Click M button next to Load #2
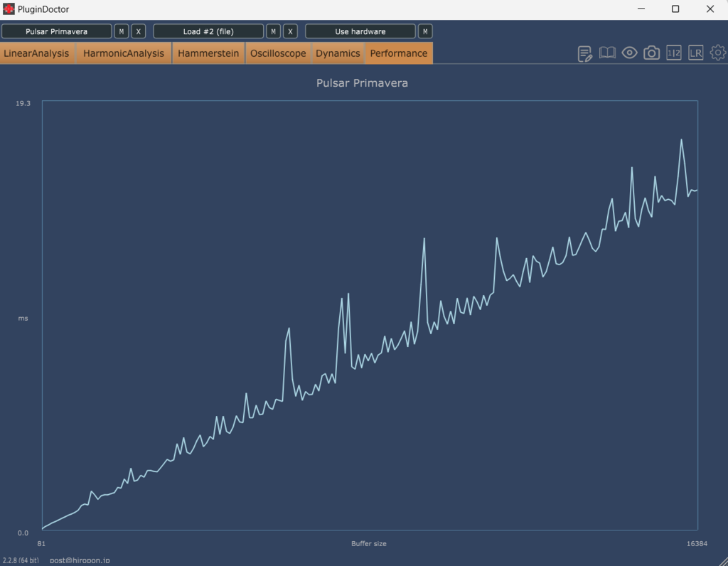Image resolution: width=728 pixels, height=566 pixels. 274,31
